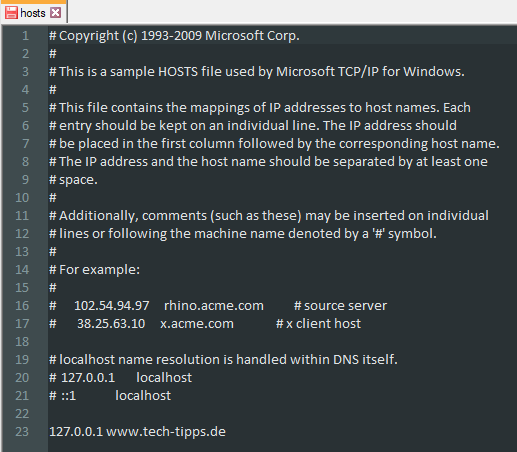Close the hosts tab
This screenshot has height=452, width=517.
[55, 13]
